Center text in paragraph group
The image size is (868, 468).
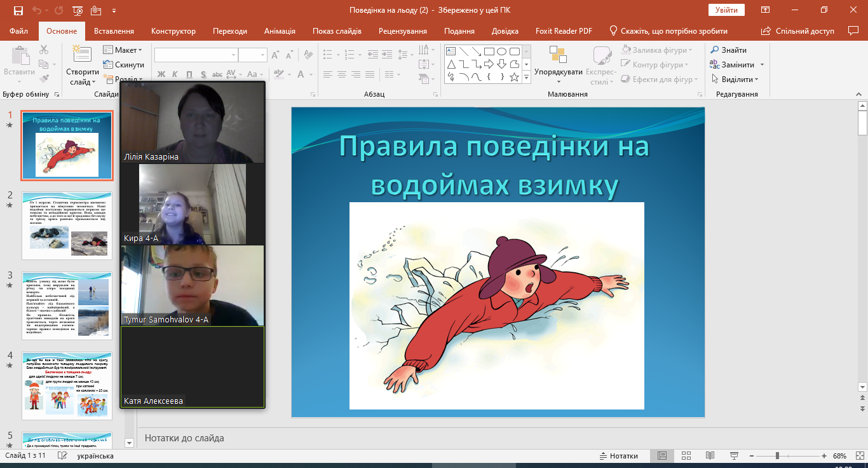[x=342, y=74]
